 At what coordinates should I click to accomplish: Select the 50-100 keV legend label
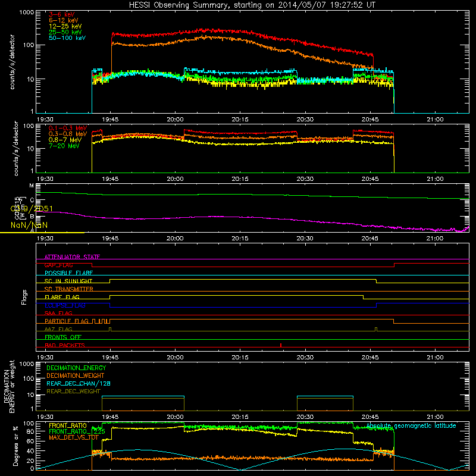point(67,38)
